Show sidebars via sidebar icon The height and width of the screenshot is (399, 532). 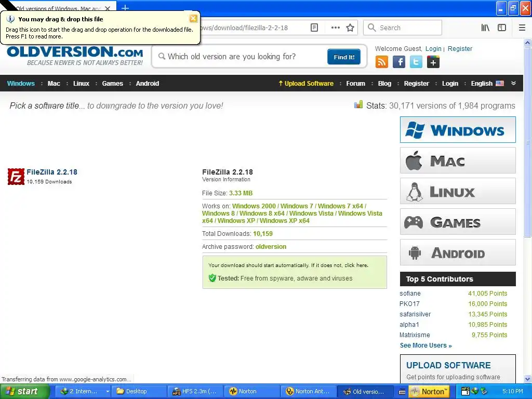pyautogui.click(x=502, y=28)
